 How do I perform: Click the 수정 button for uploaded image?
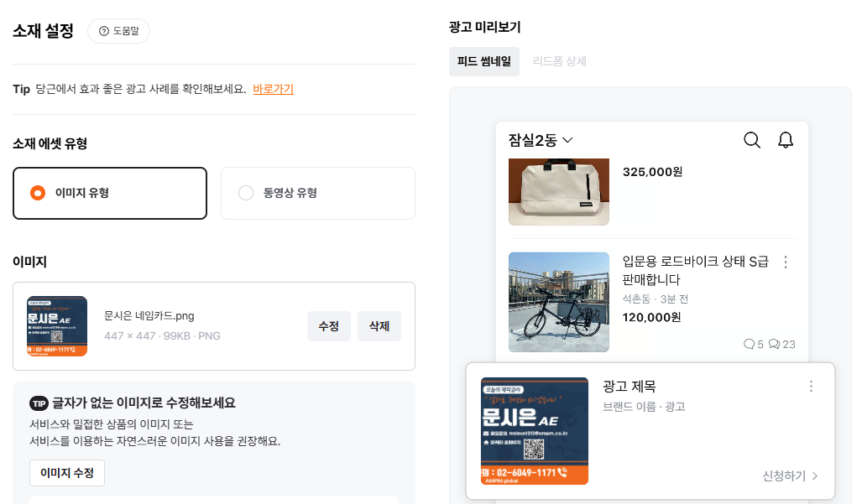coord(329,326)
